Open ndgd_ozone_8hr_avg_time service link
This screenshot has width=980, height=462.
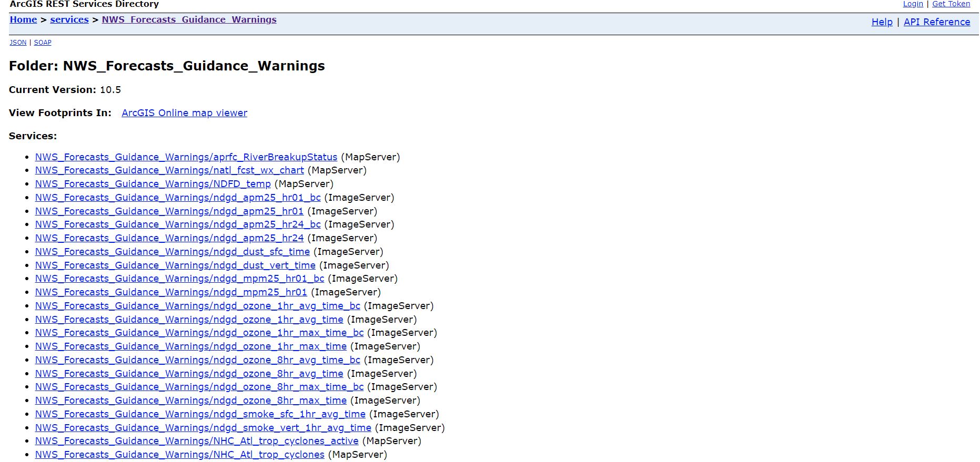point(189,374)
